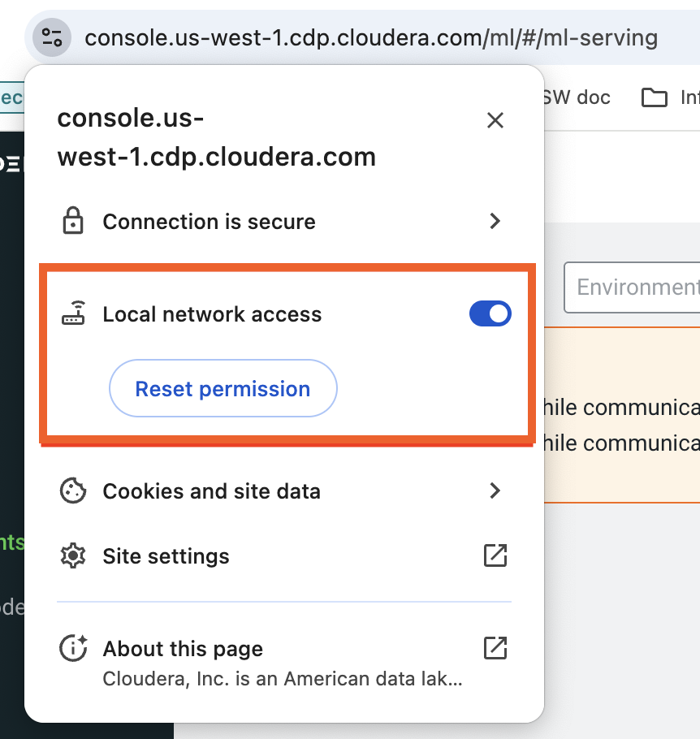Click the external link icon for Site settings
Screen dimensions: 700x739
click(495, 556)
